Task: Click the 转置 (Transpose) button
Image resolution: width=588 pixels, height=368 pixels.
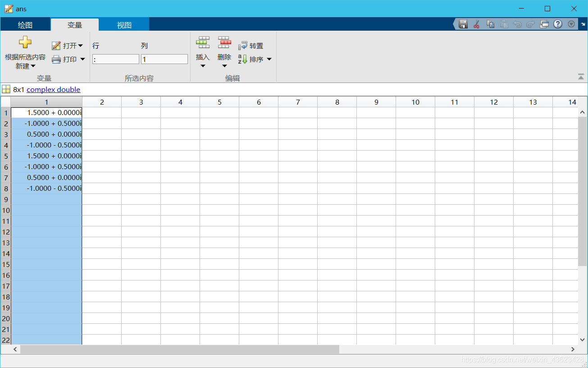Action: (x=251, y=46)
